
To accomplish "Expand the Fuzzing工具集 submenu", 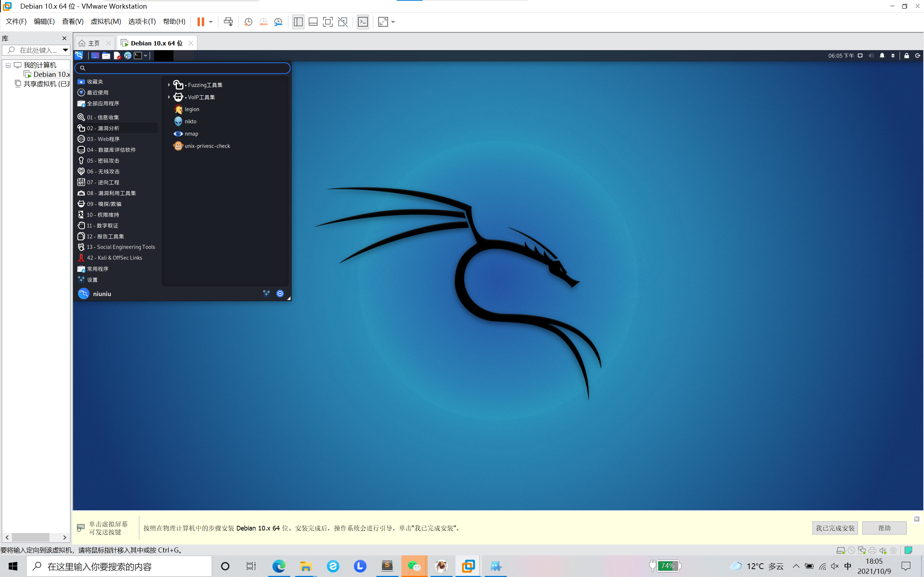I will point(169,85).
